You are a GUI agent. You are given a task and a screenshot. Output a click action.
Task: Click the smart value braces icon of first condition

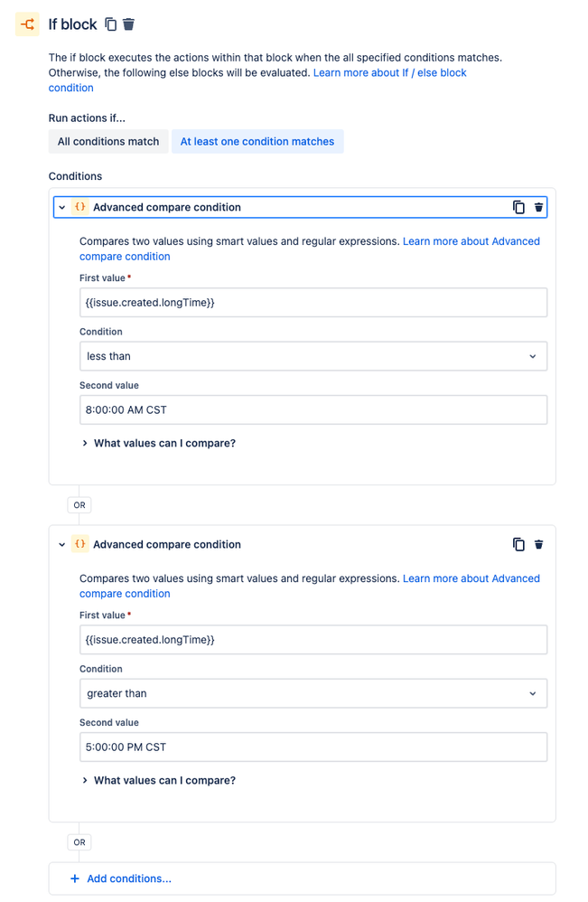[79, 207]
